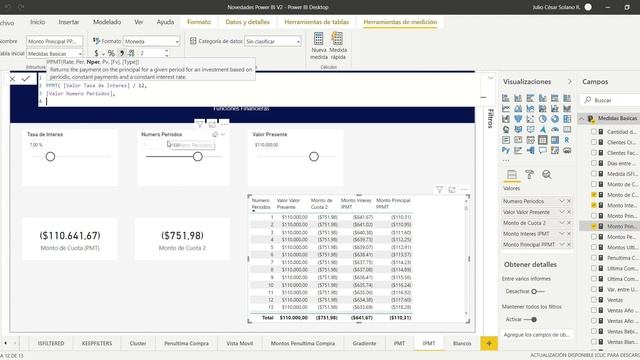This screenshot has height=360, width=640.
Task: Choose the R script visual
Action: click(567, 140)
